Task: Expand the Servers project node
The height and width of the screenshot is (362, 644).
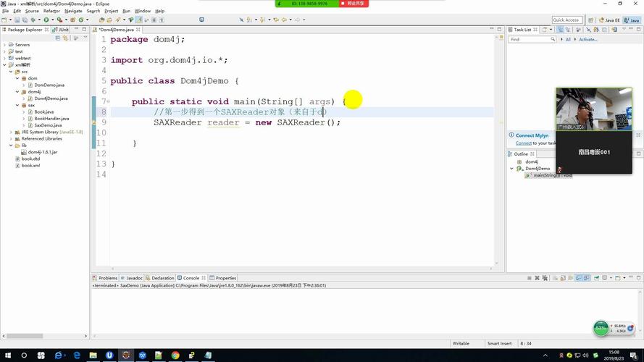Action: (4, 45)
